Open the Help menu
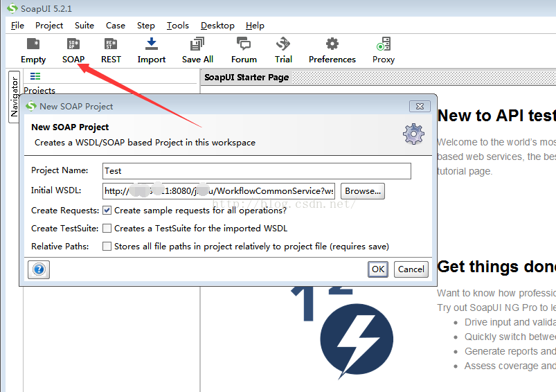 pyautogui.click(x=255, y=26)
